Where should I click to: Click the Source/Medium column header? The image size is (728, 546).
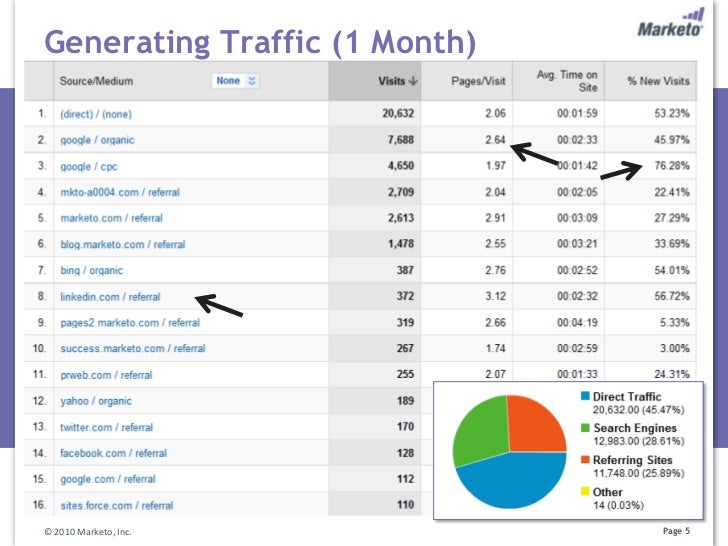(x=96, y=81)
